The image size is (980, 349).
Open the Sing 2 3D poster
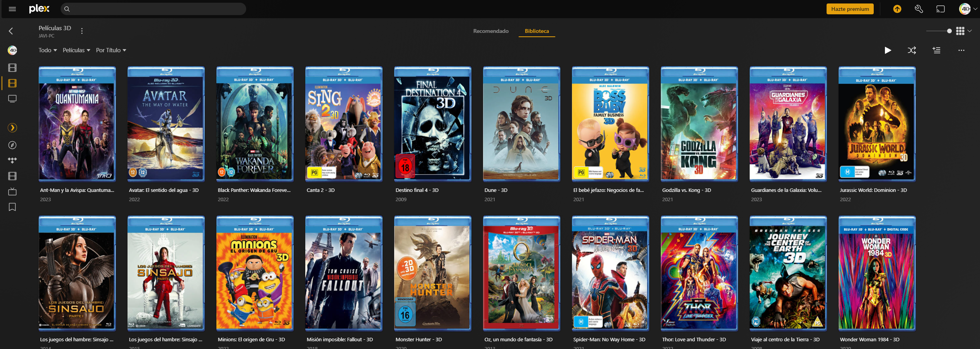coord(344,124)
